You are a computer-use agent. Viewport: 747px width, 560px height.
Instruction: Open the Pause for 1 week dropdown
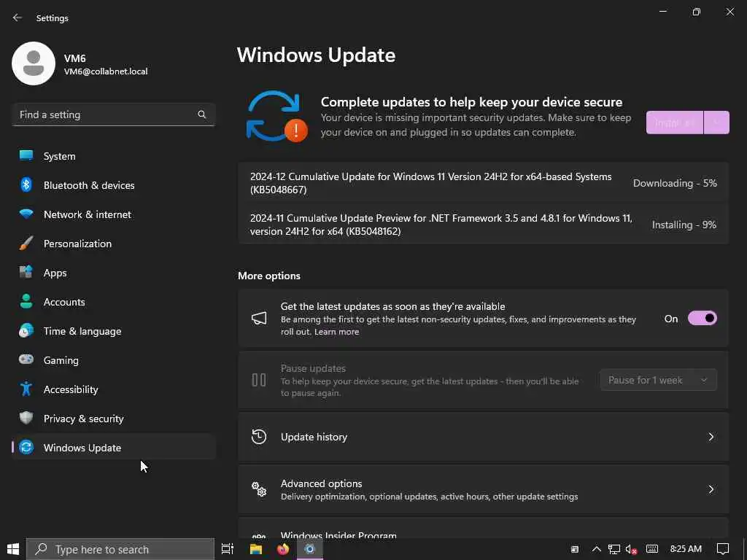[x=659, y=380]
